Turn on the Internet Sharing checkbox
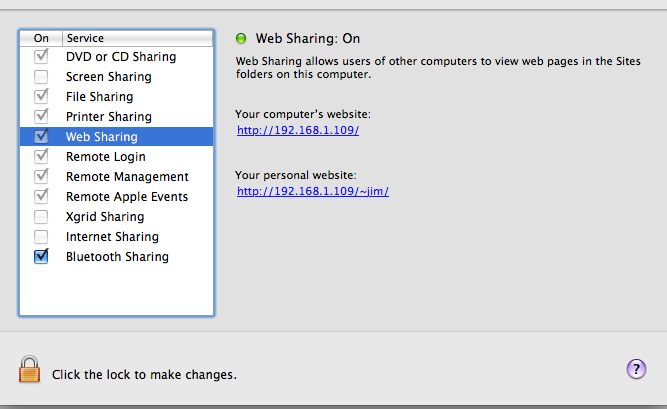The width and height of the screenshot is (667, 409). tap(41, 237)
